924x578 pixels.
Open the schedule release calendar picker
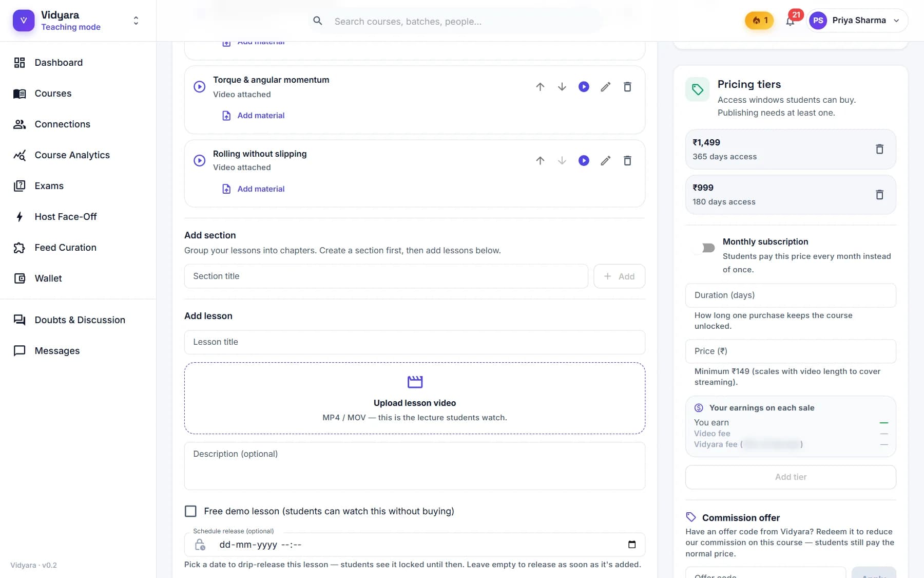632,545
